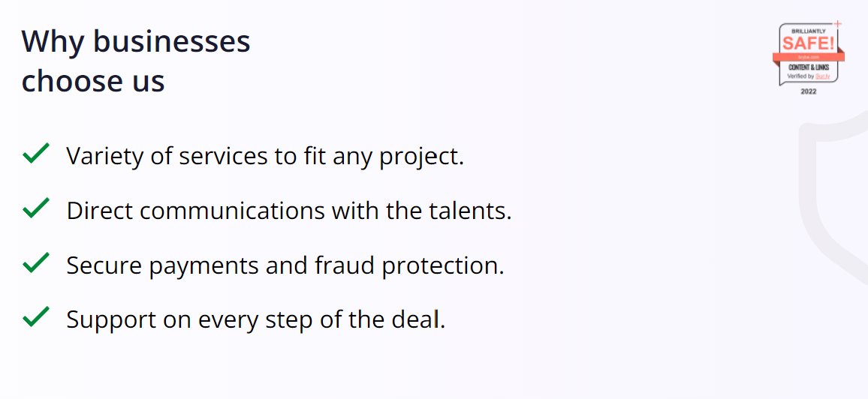
Task: Select 'Secure payments and fraud protection' text
Action: (x=285, y=265)
